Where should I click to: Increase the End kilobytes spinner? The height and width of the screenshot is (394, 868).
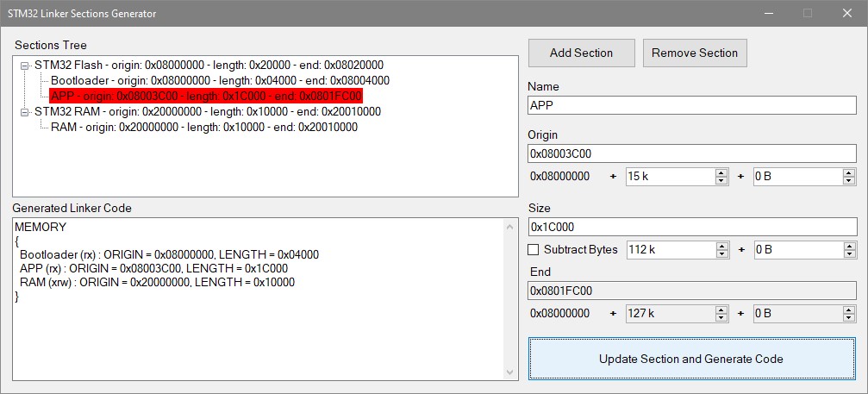(x=721, y=310)
